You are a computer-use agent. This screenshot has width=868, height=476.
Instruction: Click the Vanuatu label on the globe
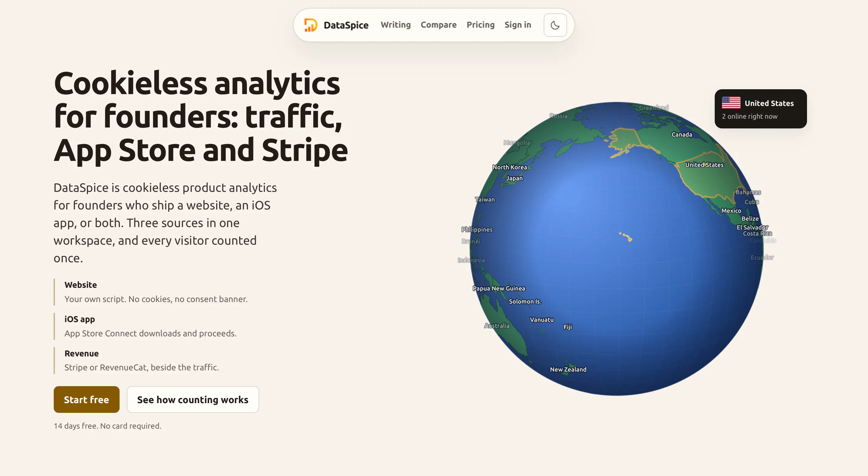[x=541, y=320]
